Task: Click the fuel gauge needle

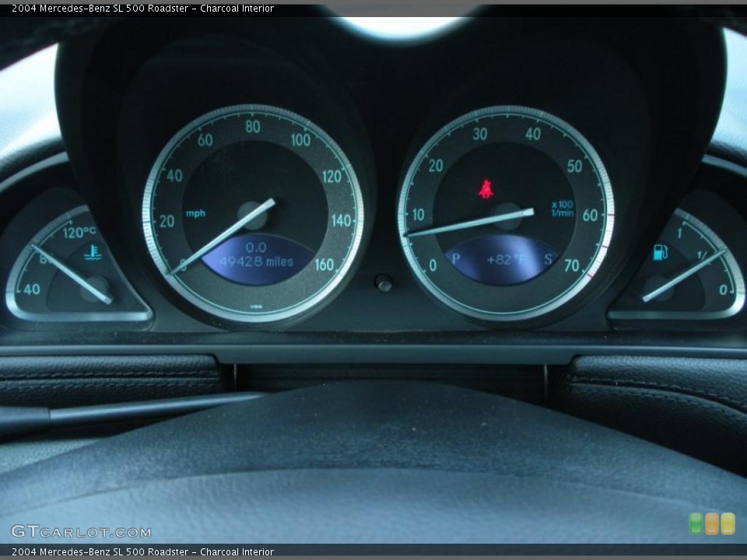Action: click(x=684, y=275)
